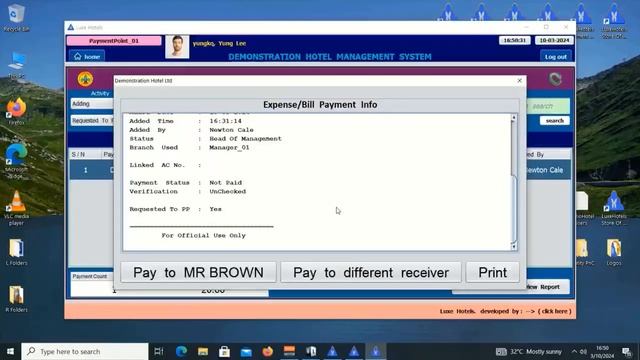
Task: Open File Explorer from the taskbar
Action: tap(203, 351)
